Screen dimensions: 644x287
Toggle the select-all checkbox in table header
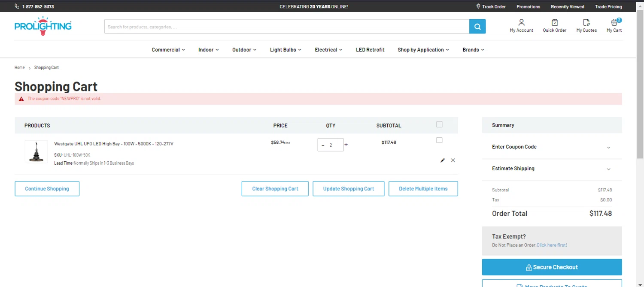click(x=439, y=124)
